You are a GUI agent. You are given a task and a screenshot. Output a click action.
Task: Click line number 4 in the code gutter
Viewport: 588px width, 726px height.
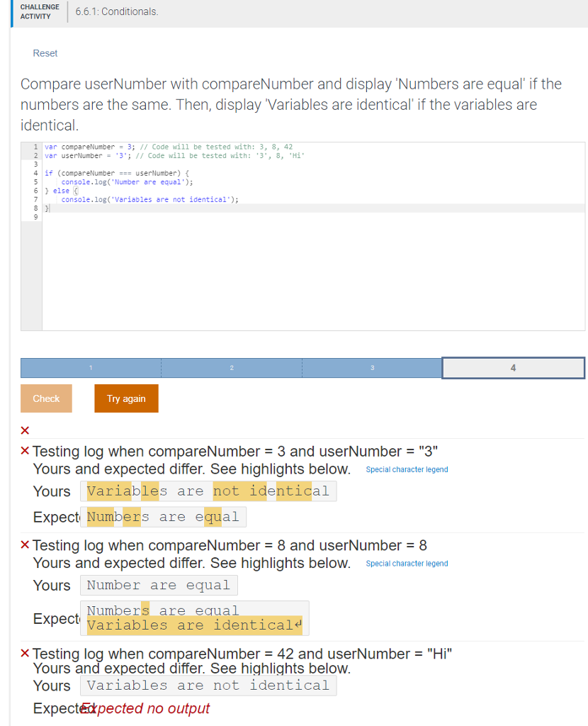[x=35, y=172]
